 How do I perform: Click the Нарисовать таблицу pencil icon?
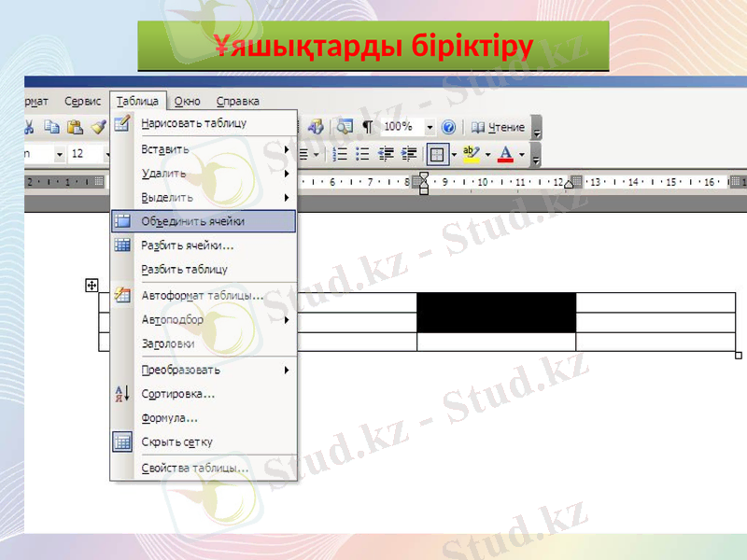120,122
